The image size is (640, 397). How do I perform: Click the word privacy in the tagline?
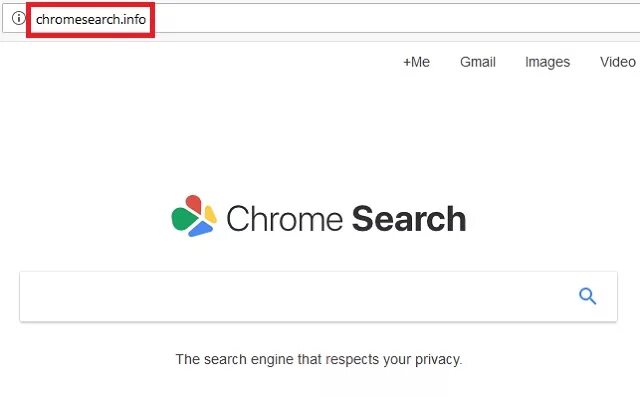[x=438, y=359]
